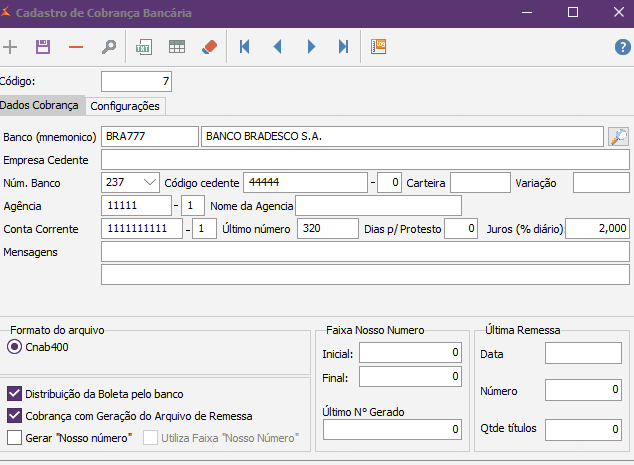
Task: Click the add new record plus icon
Action: (x=11, y=47)
